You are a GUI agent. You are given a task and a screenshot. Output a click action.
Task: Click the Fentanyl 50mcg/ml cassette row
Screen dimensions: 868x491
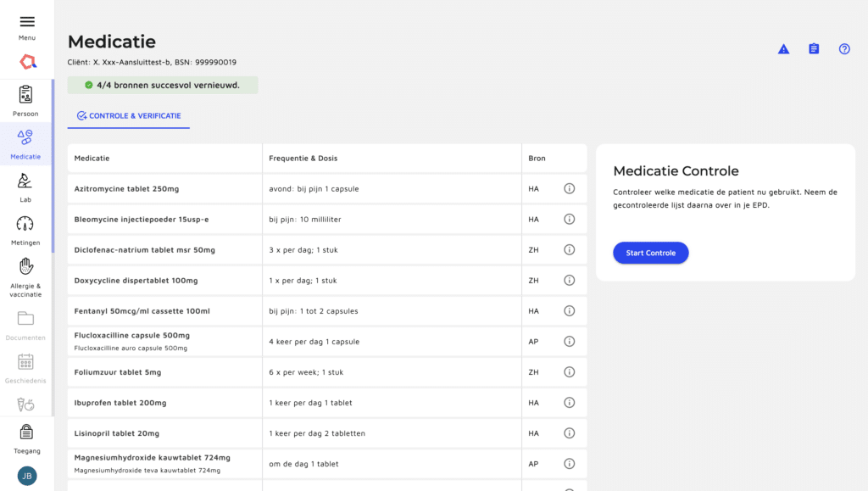click(x=327, y=311)
